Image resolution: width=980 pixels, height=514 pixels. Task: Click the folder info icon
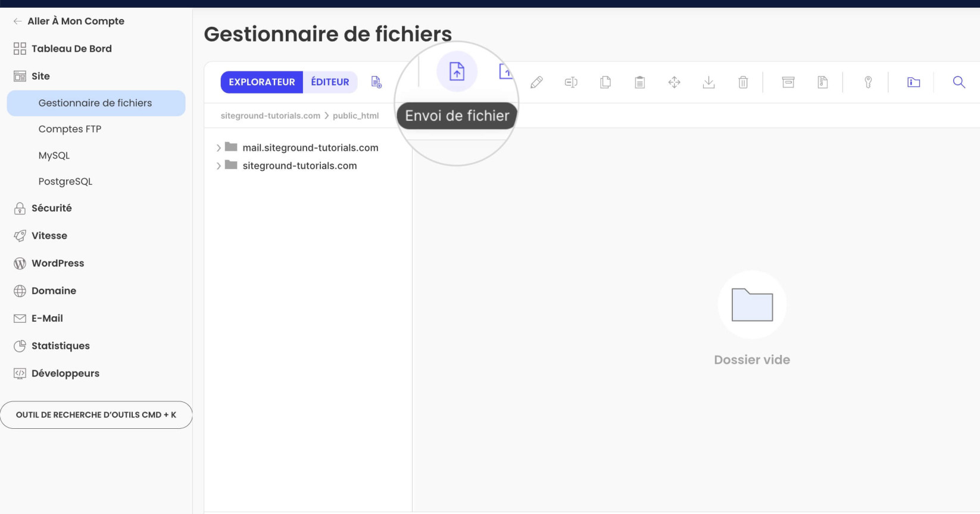click(x=913, y=82)
